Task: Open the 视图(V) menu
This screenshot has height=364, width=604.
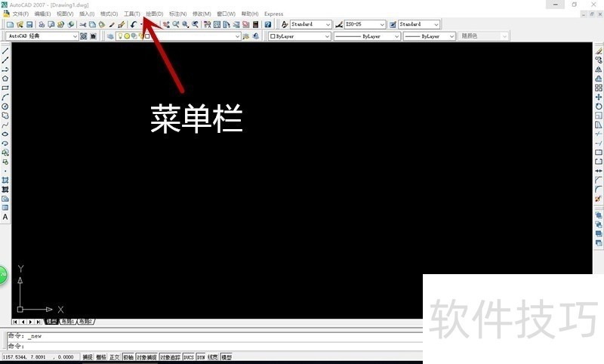Action: click(x=65, y=14)
